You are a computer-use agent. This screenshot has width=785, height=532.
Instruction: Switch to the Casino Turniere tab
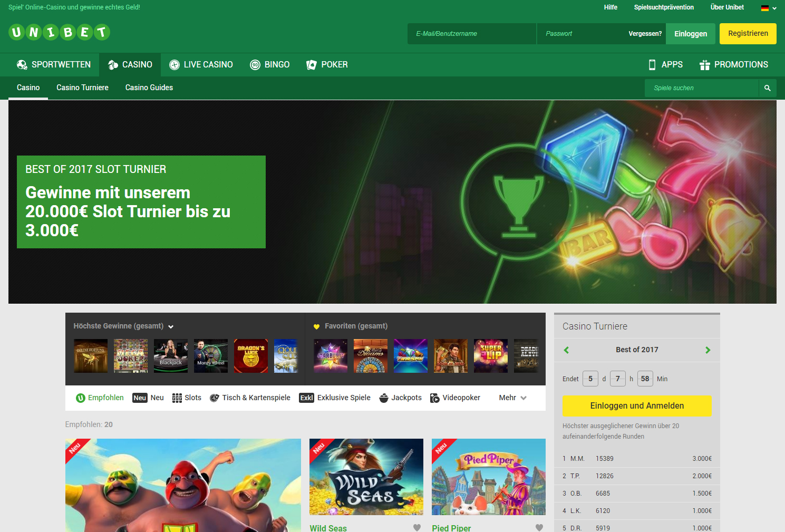[x=82, y=88]
